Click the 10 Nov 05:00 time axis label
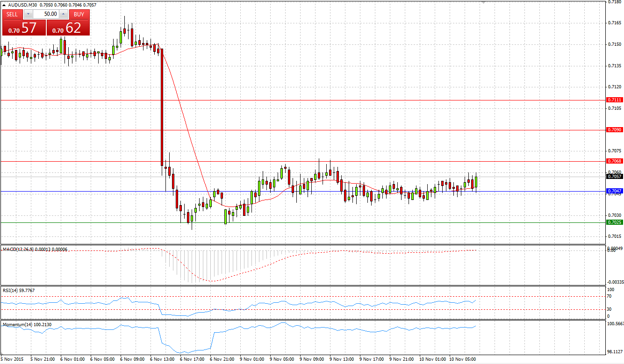 [x=462, y=359]
